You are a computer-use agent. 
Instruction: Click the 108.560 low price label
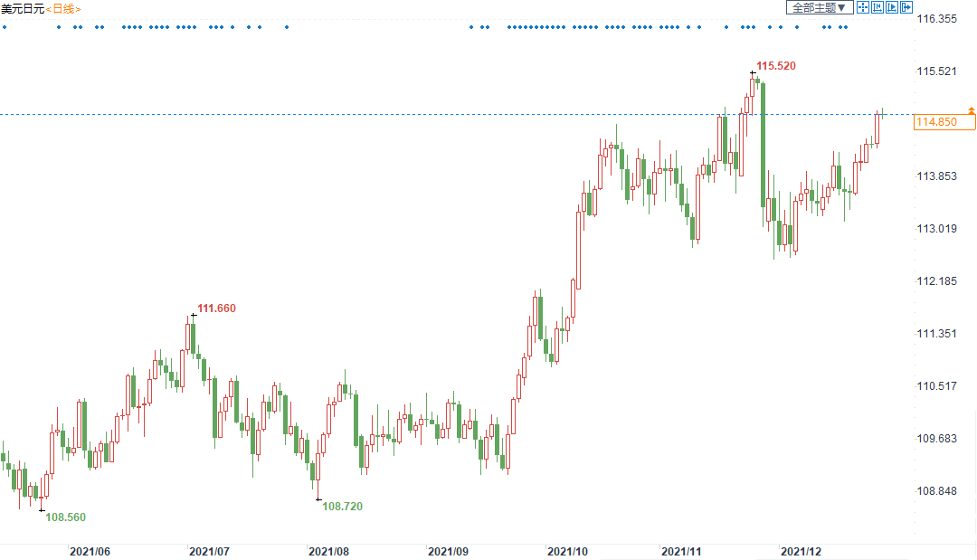pos(65,517)
